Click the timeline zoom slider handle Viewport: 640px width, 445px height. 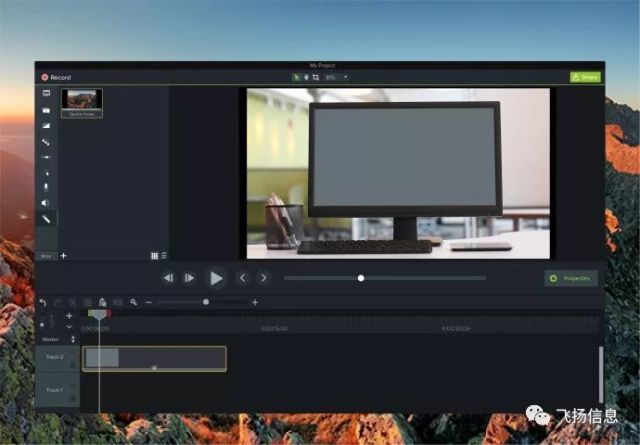click(x=206, y=302)
